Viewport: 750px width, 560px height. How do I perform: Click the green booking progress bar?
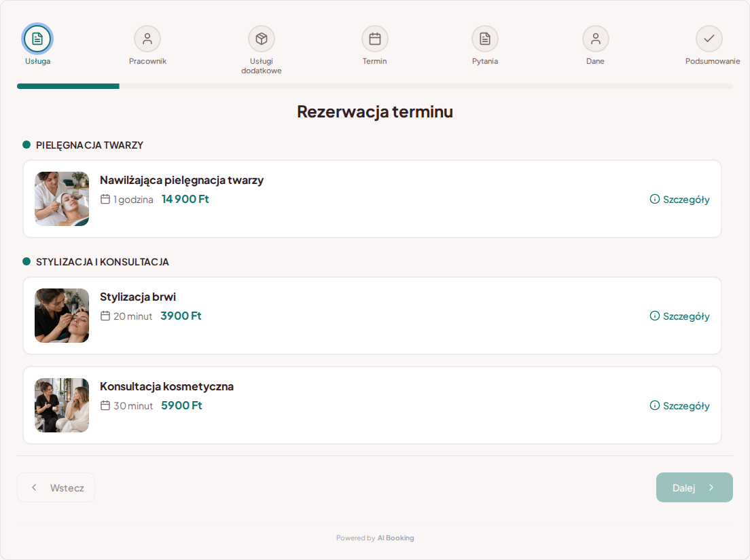(68, 86)
